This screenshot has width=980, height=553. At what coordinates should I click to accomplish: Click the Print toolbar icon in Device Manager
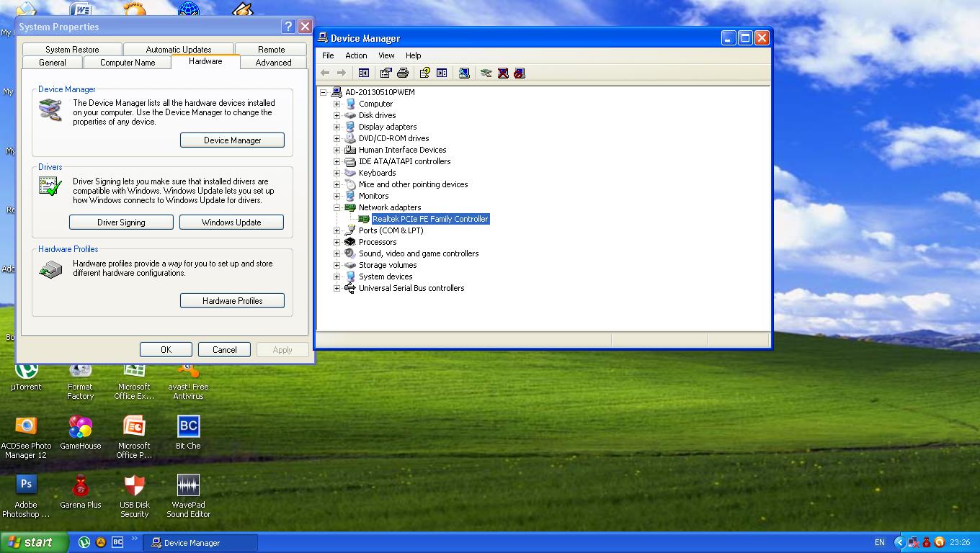(403, 73)
